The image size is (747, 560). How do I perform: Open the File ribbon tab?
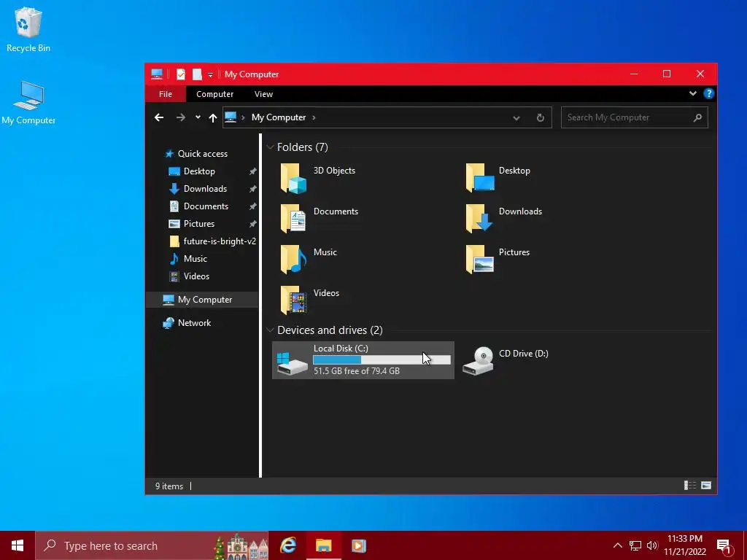[166, 94]
